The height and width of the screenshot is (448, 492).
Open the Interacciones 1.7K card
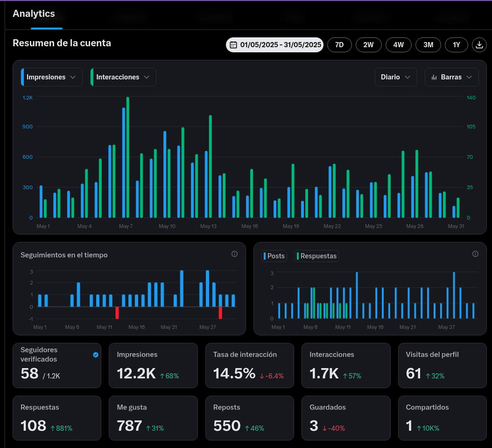tap(346, 365)
